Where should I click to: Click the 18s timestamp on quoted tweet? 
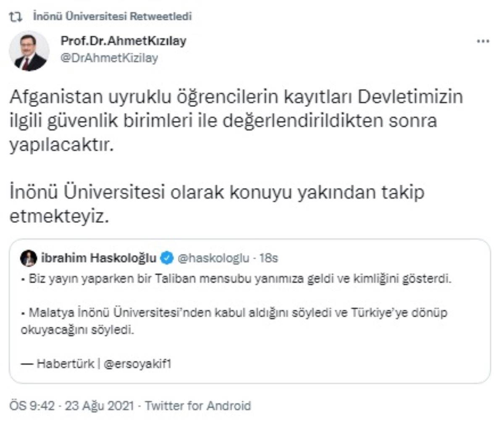(269, 258)
